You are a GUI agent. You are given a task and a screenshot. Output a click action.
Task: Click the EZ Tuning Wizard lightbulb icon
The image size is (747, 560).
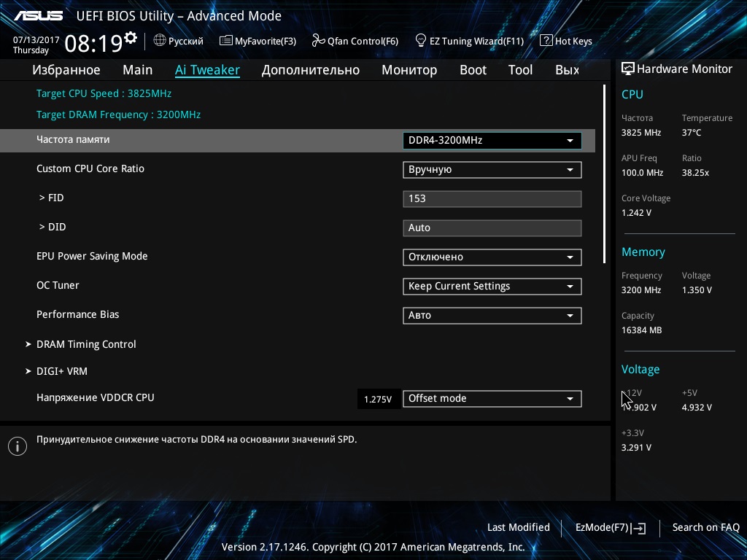(421, 41)
